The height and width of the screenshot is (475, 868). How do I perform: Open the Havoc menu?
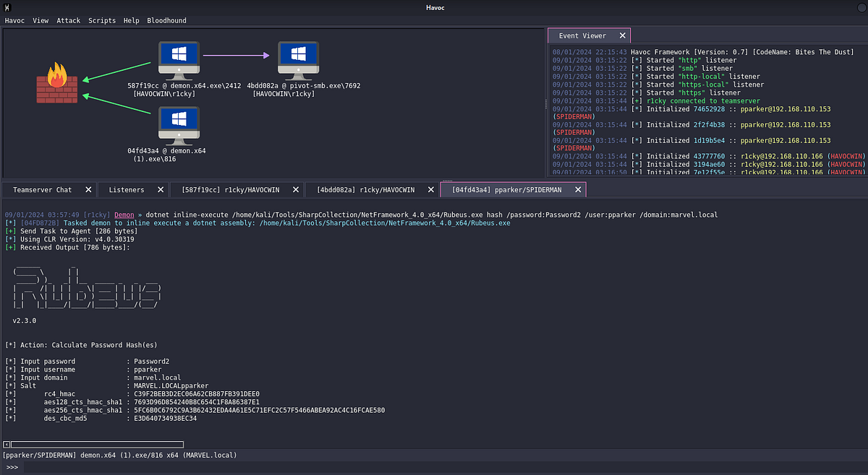(15, 21)
